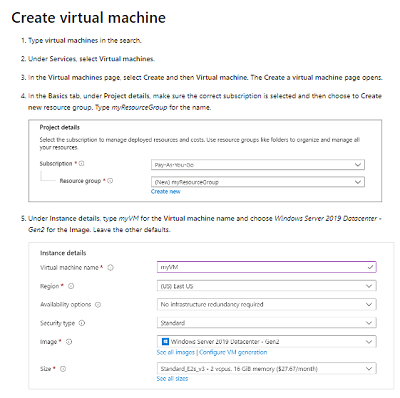The image size is (400, 398).
Task: Click the info icon beside Image
Action: [x=69, y=342]
